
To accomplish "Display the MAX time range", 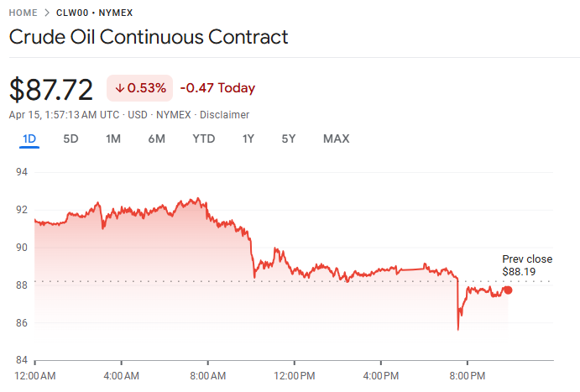I will (336, 139).
